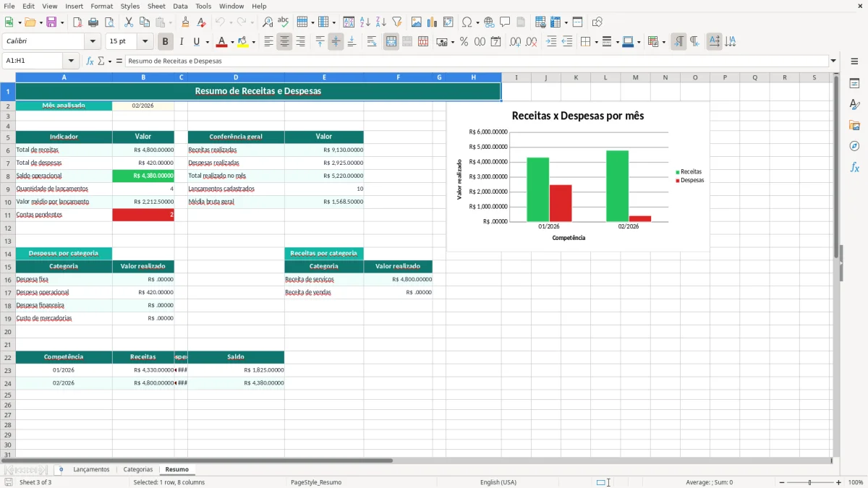This screenshot has width=868, height=488.
Task: Copy the selected cells
Action: (145, 22)
